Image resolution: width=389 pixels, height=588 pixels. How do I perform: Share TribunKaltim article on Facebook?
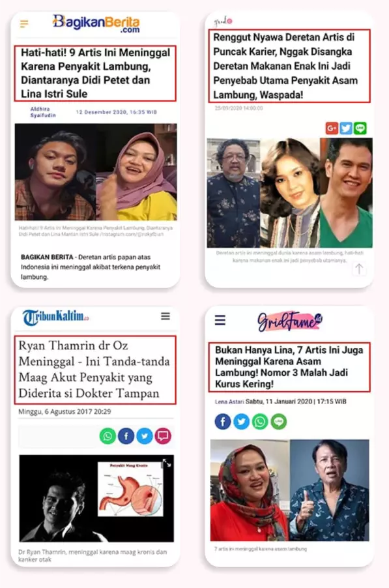click(x=126, y=436)
